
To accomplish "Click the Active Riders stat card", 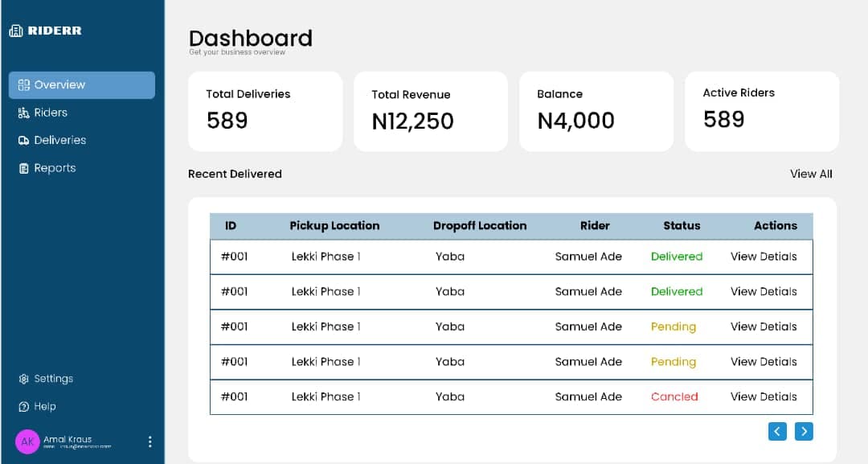I will pos(761,111).
